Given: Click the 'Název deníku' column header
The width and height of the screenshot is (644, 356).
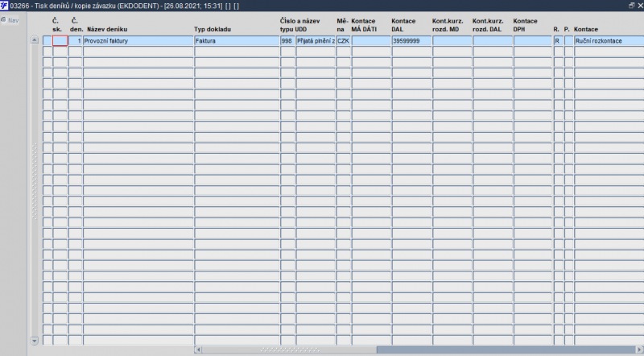Looking at the screenshot, I should click(x=107, y=29).
